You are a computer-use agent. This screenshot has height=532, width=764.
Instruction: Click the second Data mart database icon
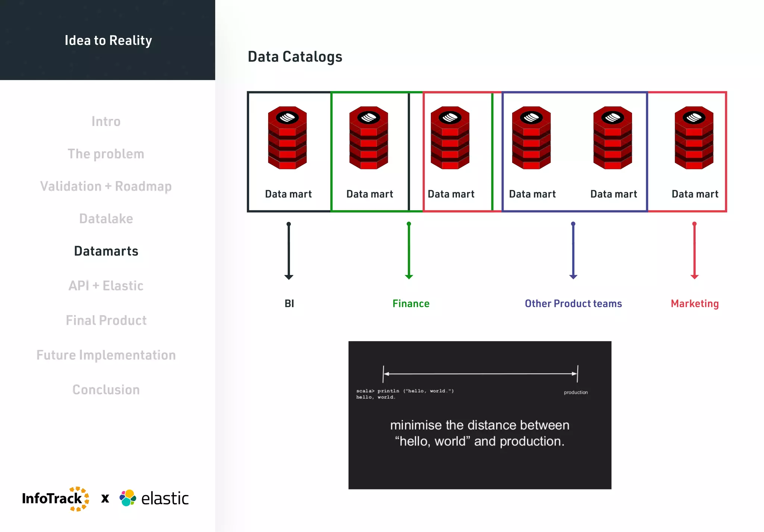(369, 138)
